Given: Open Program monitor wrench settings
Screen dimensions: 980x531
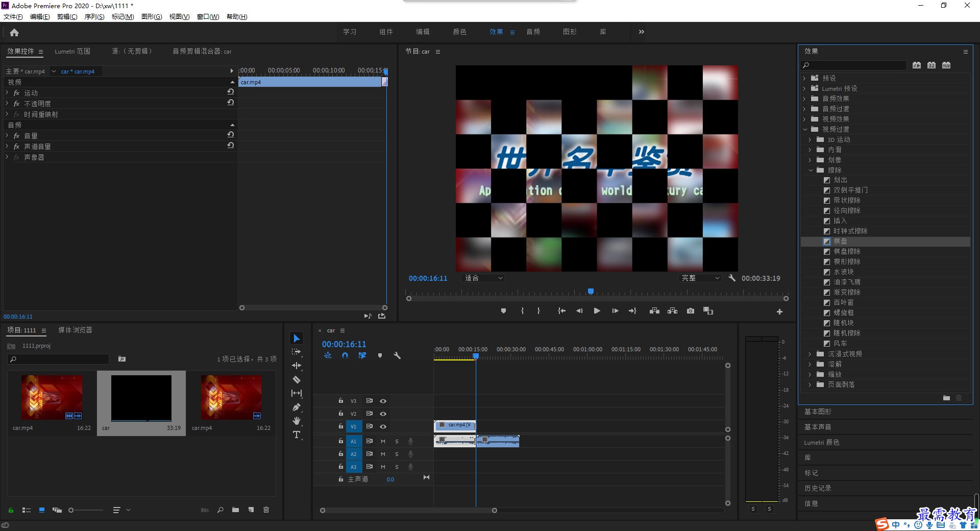Looking at the screenshot, I should coord(732,278).
